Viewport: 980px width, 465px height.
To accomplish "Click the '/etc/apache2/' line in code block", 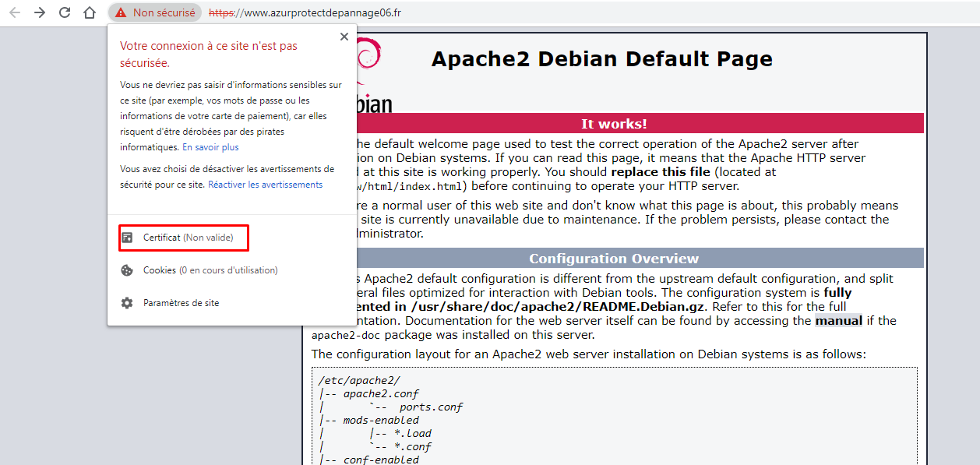I will 359,380.
